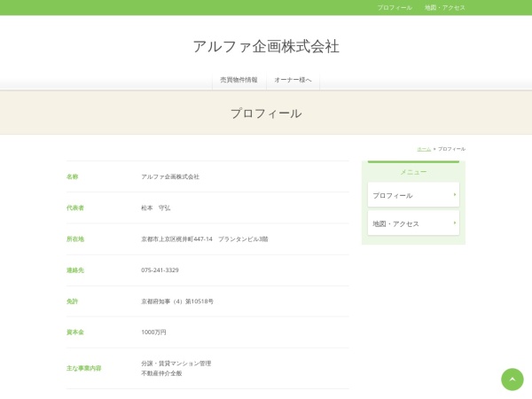This screenshot has width=532, height=399.
Task: Click arrow on side menu 地図・アクセス item
Action: (x=455, y=223)
